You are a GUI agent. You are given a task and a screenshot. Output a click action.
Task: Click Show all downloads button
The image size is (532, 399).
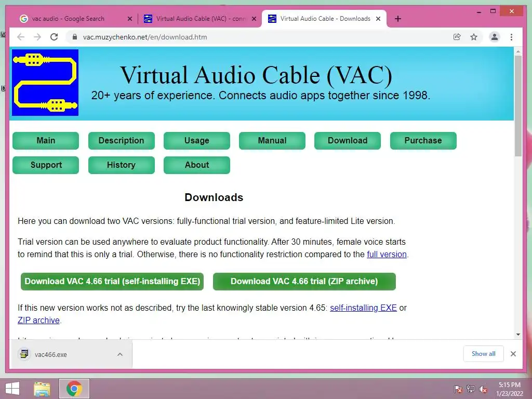pos(484,354)
